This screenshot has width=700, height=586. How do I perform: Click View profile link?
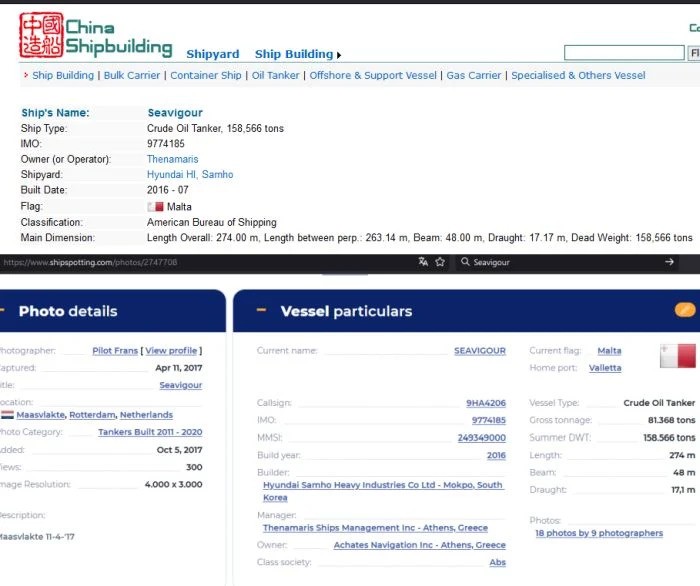click(171, 351)
